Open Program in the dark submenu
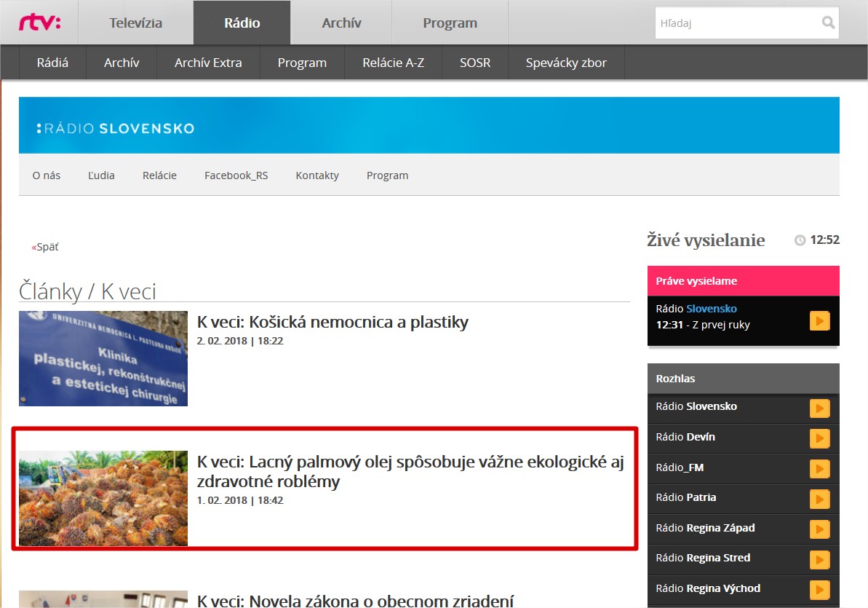The width and height of the screenshot is (868, 608). [302, 63]
